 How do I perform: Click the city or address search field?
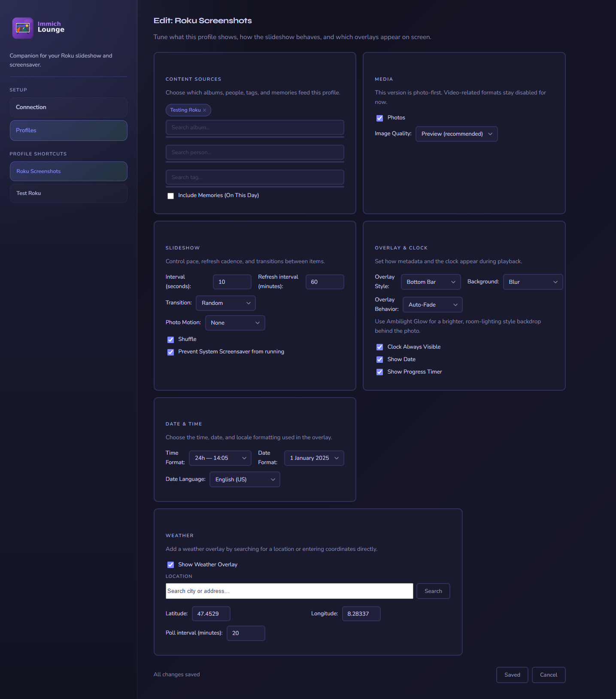click(289, 591)
